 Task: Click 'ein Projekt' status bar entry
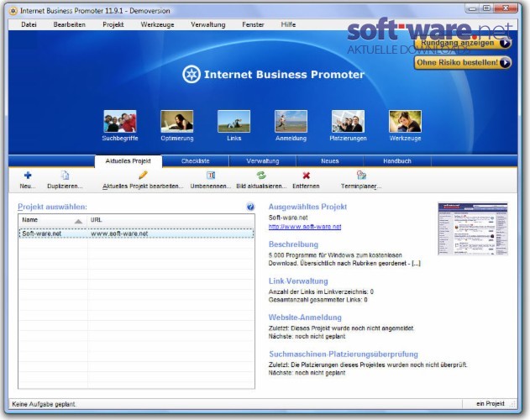pyautogui.click(x=491, y=404)
